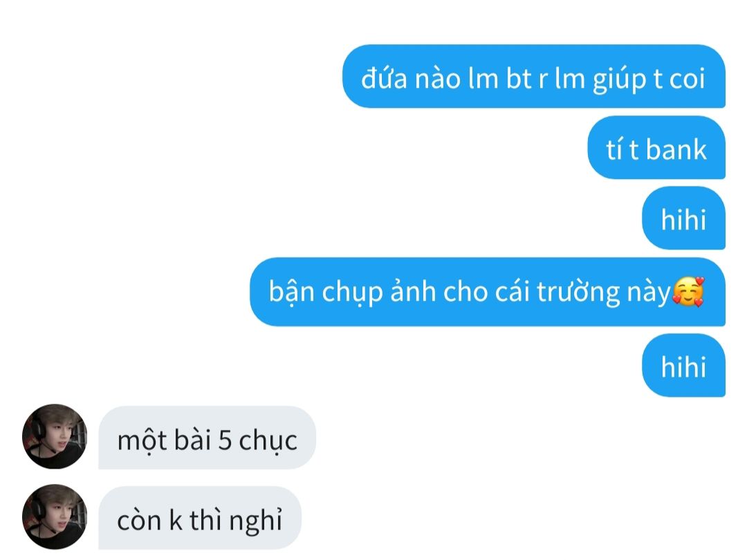Click the word "chụp" in the blue message
This screenshot has height=560, width=747.
353,293
